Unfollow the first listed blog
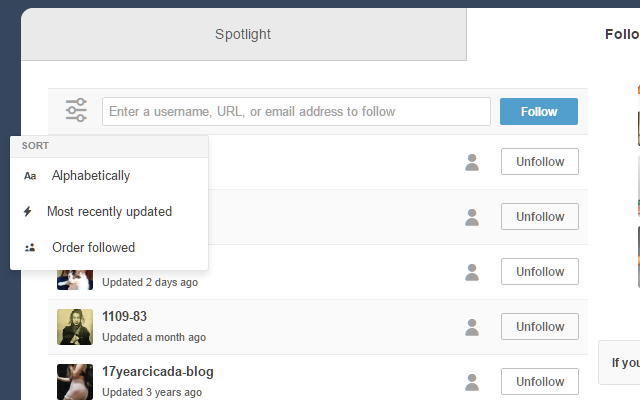The image size is (640, 400). tap(540, 162)
